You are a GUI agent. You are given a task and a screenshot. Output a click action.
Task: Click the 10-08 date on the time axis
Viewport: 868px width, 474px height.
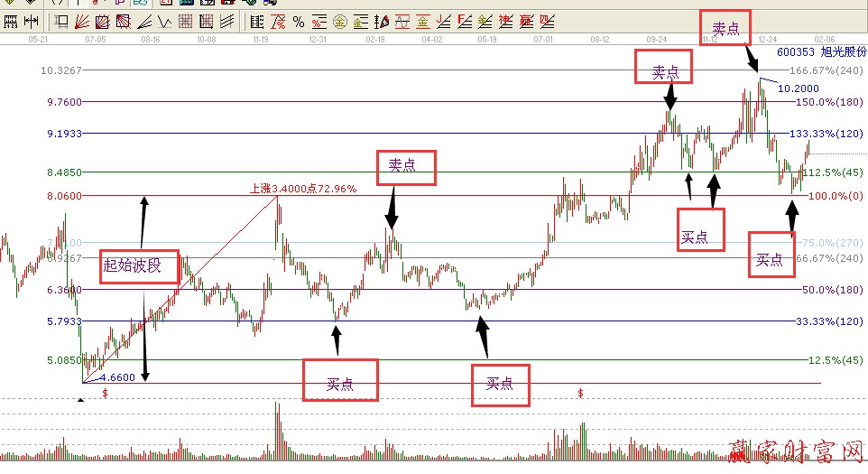[x=207, y=40]
